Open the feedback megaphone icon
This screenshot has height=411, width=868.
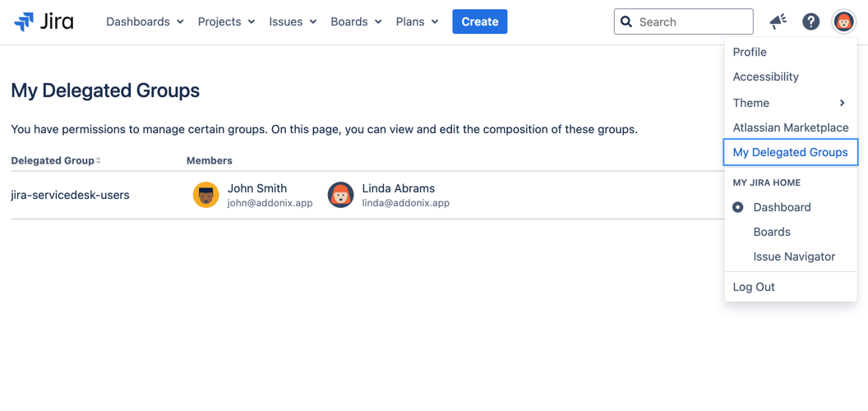pos(778,21)
